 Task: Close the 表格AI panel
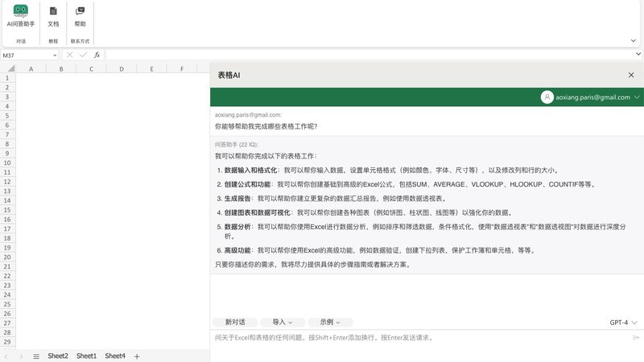coord(631,75)
